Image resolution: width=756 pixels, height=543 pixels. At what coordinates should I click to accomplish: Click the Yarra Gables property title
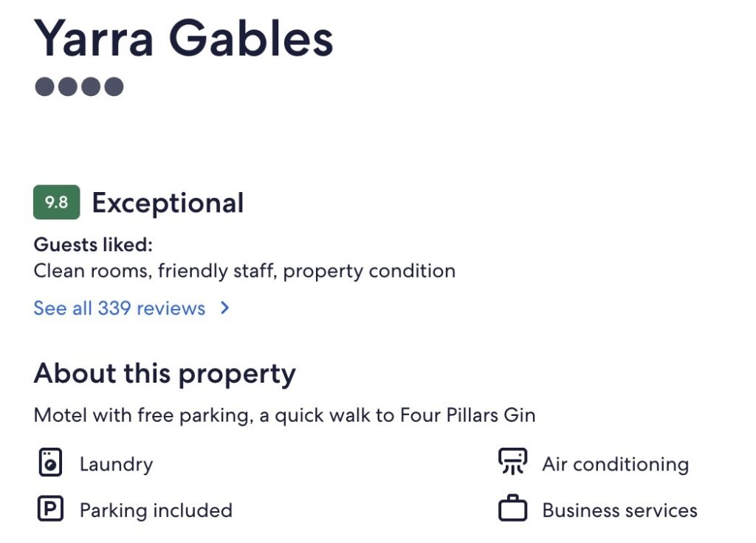tap(184, 38)
